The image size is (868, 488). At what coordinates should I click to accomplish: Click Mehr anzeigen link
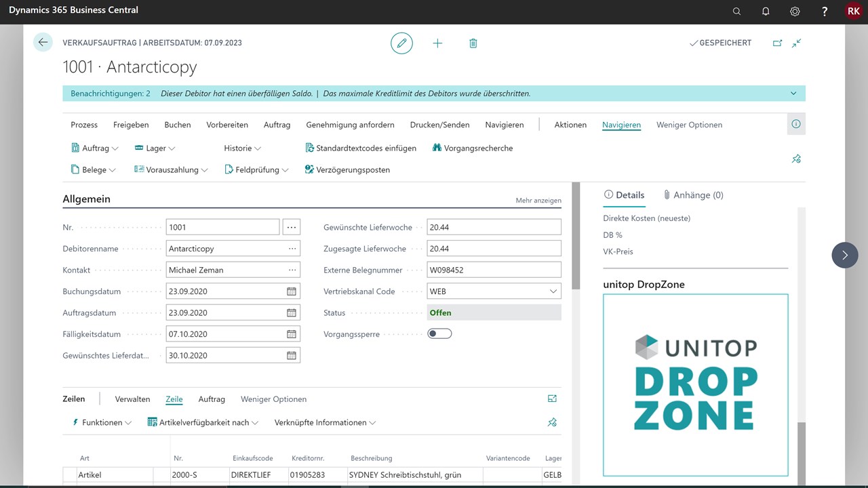pyautogui.click(x=538, y=201)
